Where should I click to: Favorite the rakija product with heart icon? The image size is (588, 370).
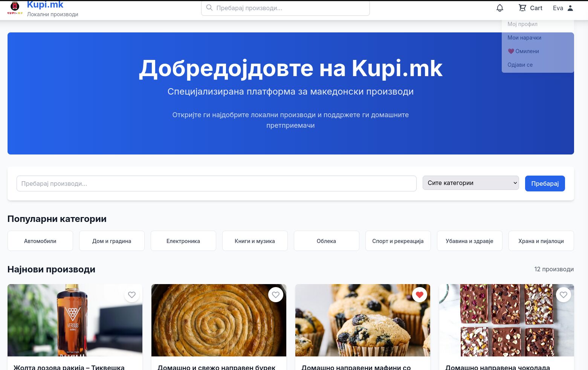pos(132,295)
